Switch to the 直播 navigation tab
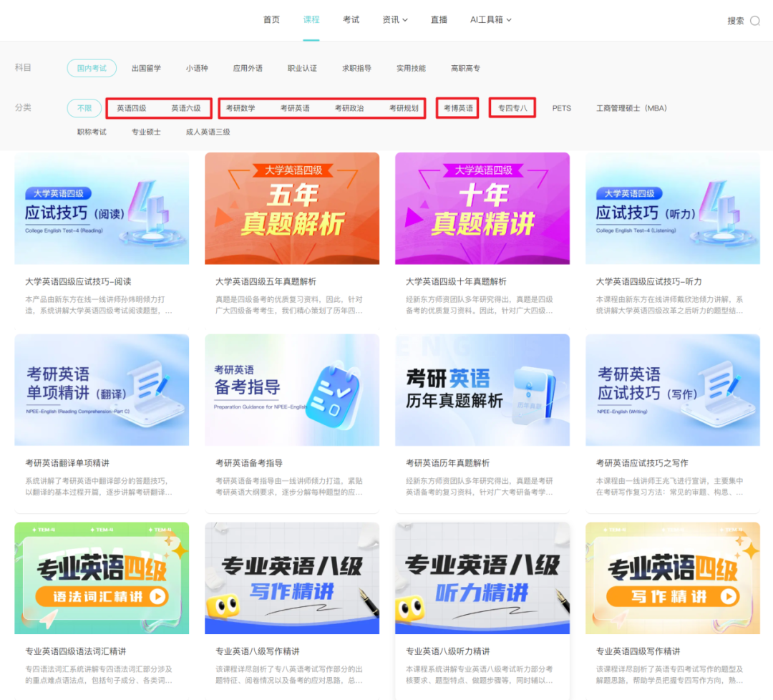This screenshot has width=773, height=700. point(439,20)
